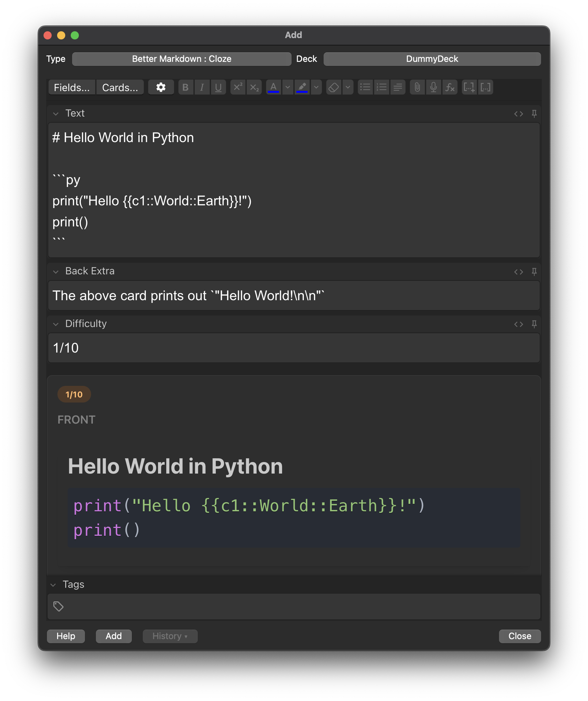The height and width of the screenshot is (701, 588).
Task: Insert cloze deletion with same number
Action: coord(485,87)
